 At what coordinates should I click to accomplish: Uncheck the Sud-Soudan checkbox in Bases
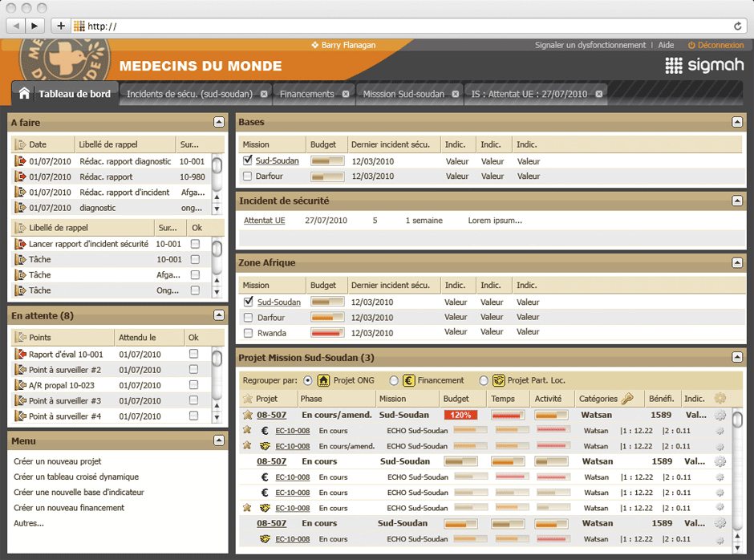(x=248, y=160)
